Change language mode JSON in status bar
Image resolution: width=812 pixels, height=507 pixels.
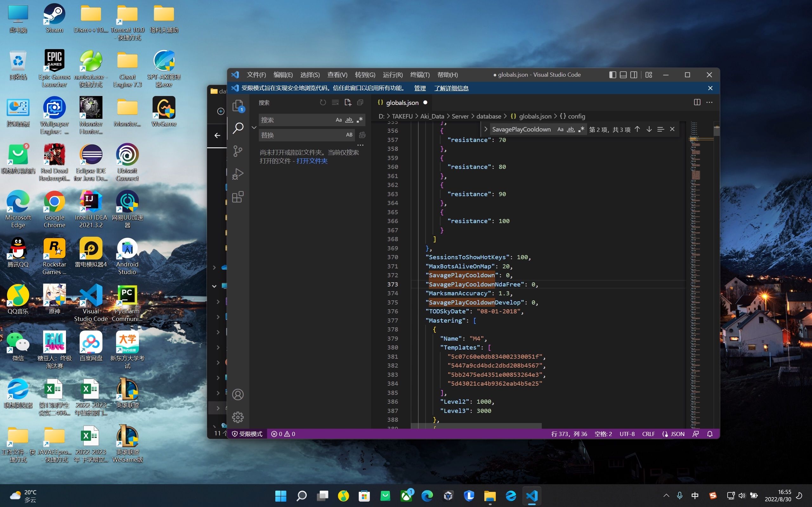[x=677, y=434]
